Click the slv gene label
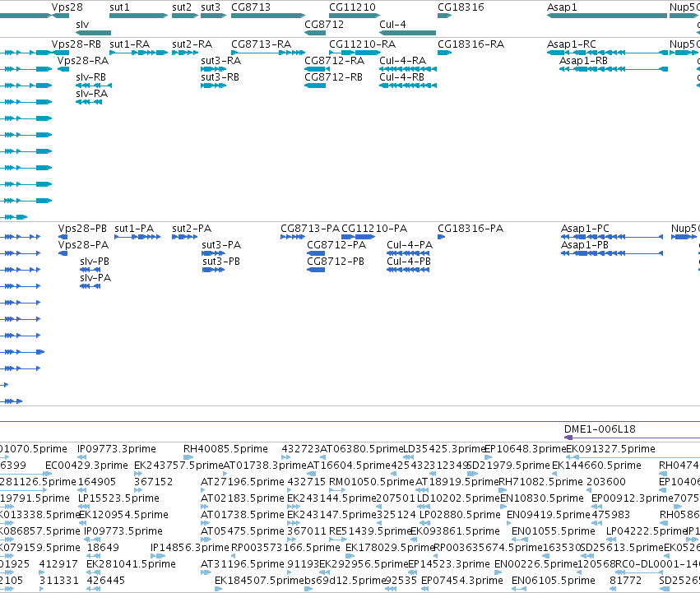The image size is (700, 593). pos(82,25)
